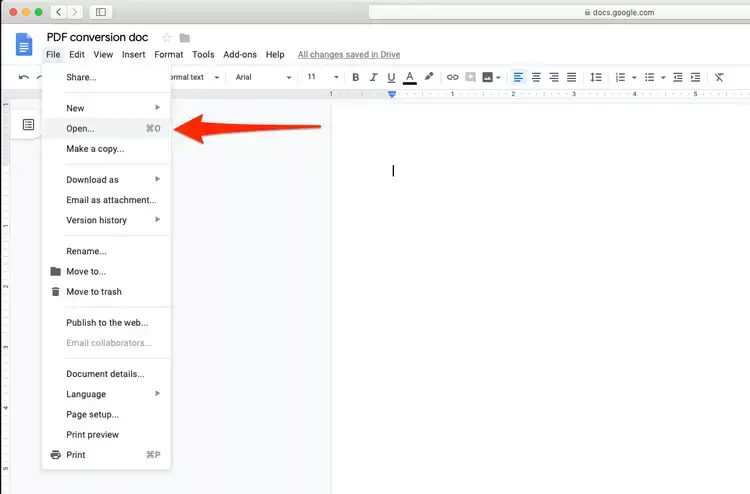Screen dimensions: 750x494
Task: Choose Share... from the File menu
Action: point(106,77)
